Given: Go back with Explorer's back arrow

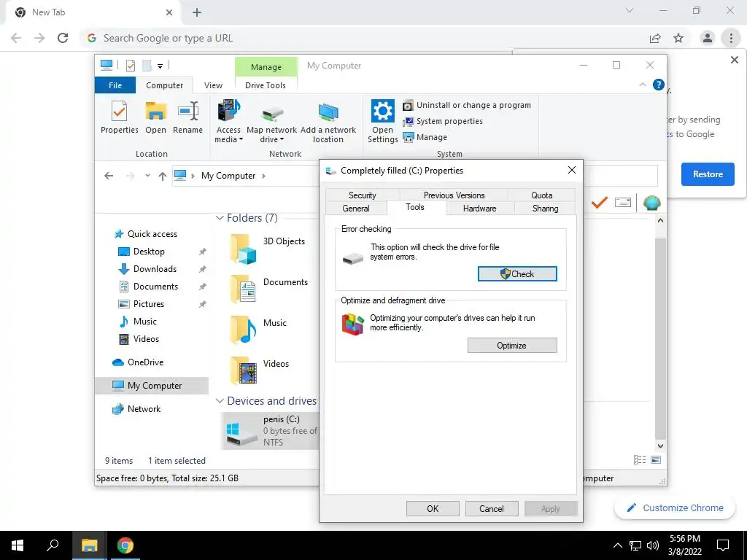Looking at the screenshot, I should coord(109,176).
